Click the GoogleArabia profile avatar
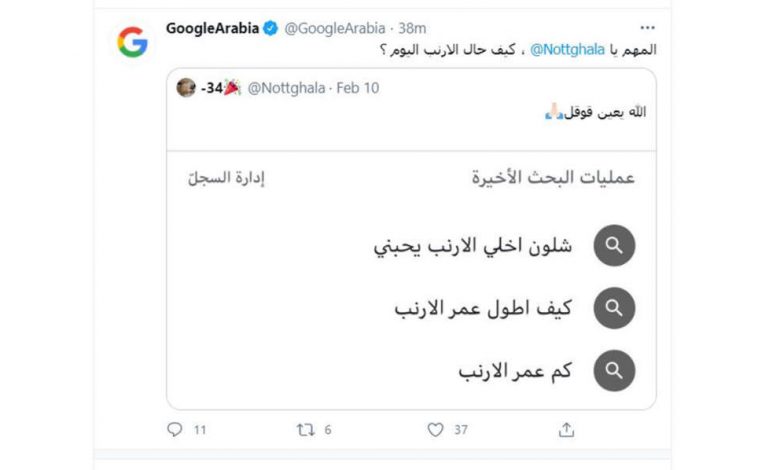This screenshot has height=470, width=780. point(132,42)
